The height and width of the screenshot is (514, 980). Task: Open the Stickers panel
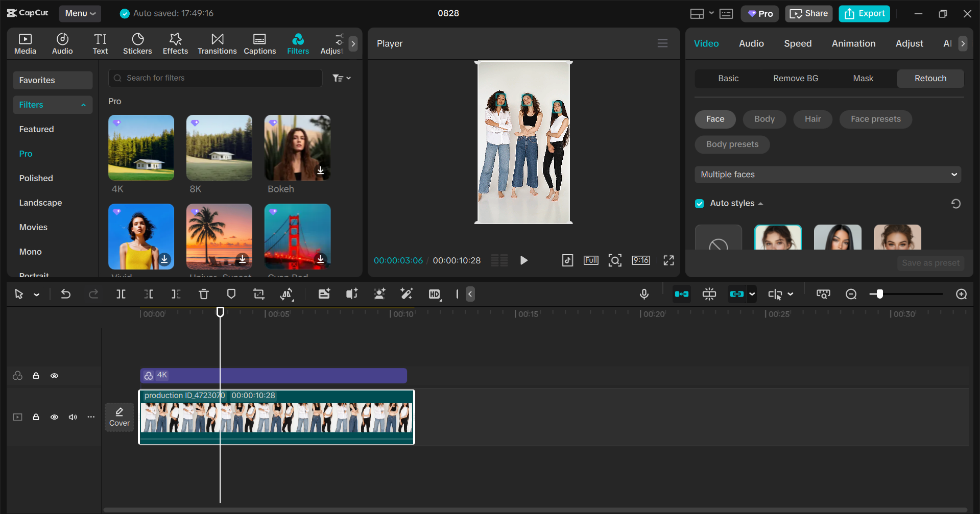(x=137, y=44)
